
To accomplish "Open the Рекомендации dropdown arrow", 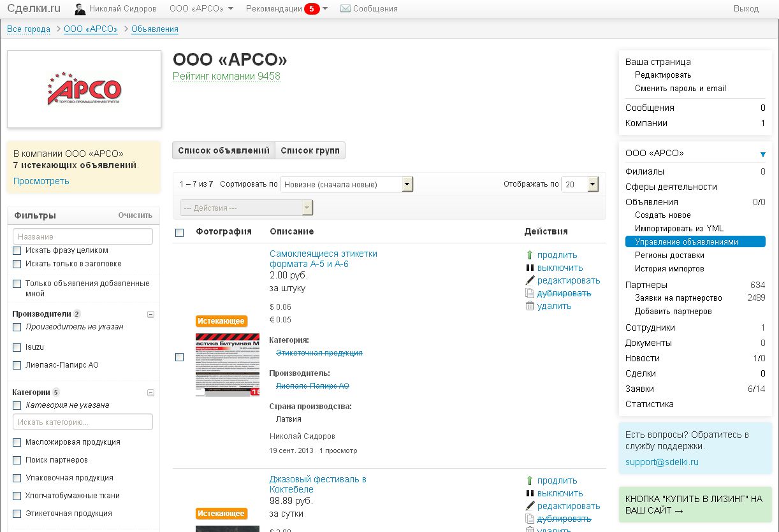I will pyautogui.click(x=325, y=9).
